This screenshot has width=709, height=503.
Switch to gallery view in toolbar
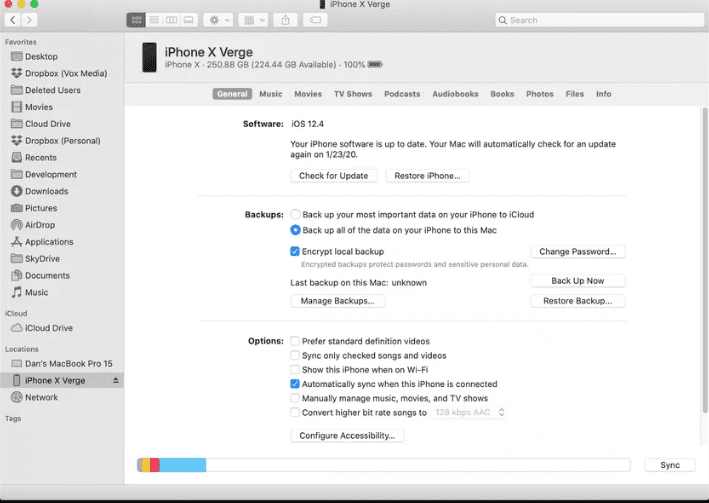click(x=189, y=20)
